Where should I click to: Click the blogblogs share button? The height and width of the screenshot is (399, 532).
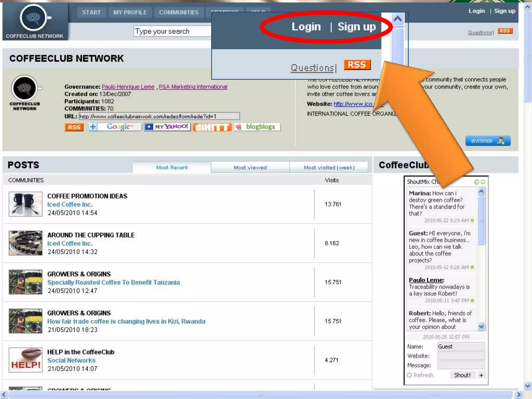(x=257, y=127)
